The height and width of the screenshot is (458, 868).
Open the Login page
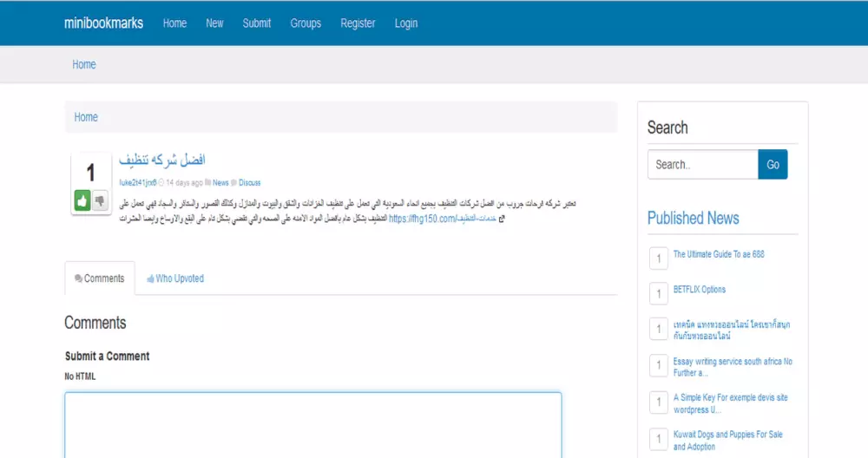pyautogui.click(x=406, y=23)
